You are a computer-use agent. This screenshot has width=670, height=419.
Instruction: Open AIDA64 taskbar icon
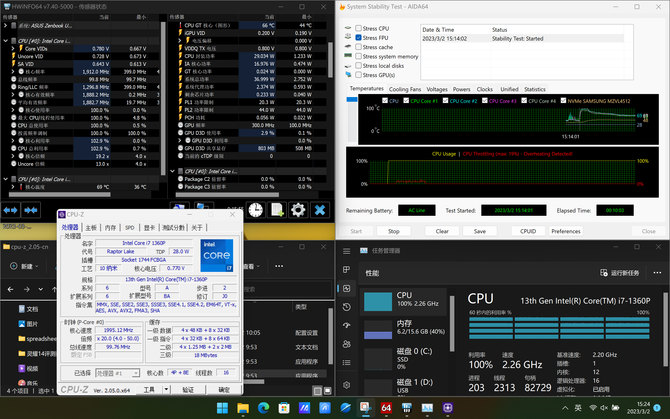coord(386,408)
